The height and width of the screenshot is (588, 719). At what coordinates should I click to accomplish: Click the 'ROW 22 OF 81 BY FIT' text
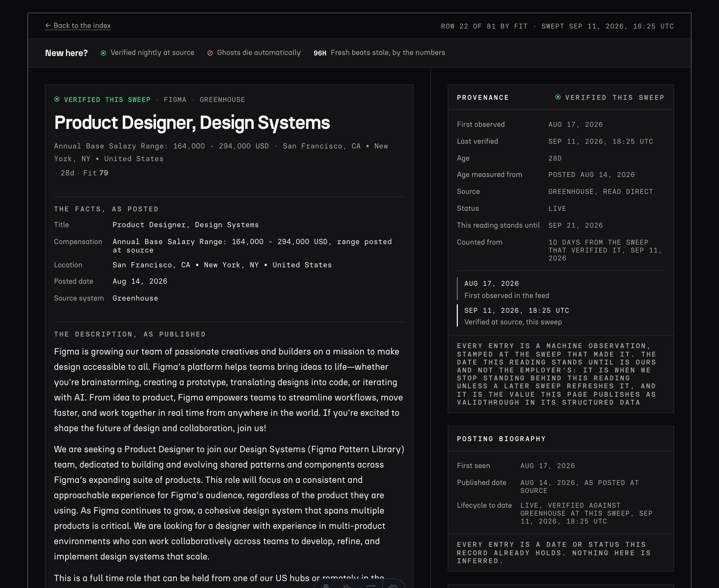click(484, 26)
